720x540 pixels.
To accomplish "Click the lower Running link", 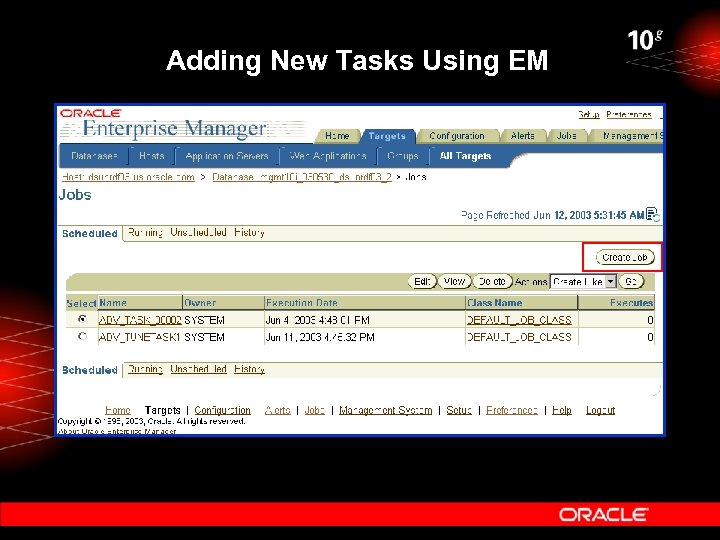I will (145, 369).
